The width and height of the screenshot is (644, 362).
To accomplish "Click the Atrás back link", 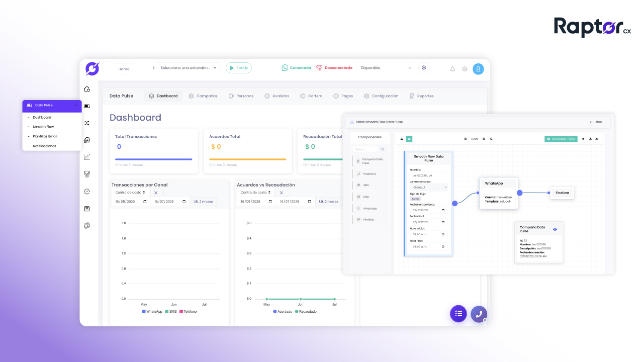I will click(x=596, y=122).
